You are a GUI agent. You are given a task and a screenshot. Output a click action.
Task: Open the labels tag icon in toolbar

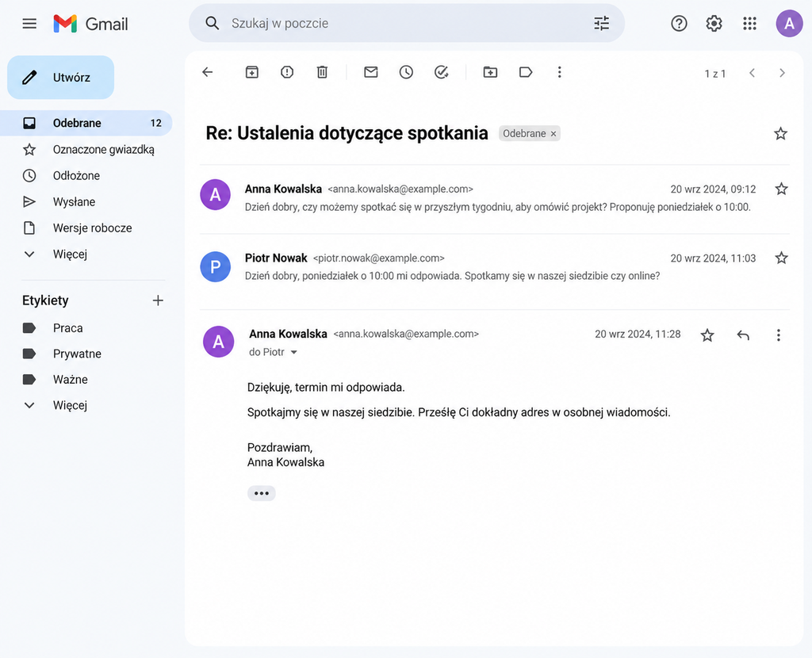(x=526, y=72)
